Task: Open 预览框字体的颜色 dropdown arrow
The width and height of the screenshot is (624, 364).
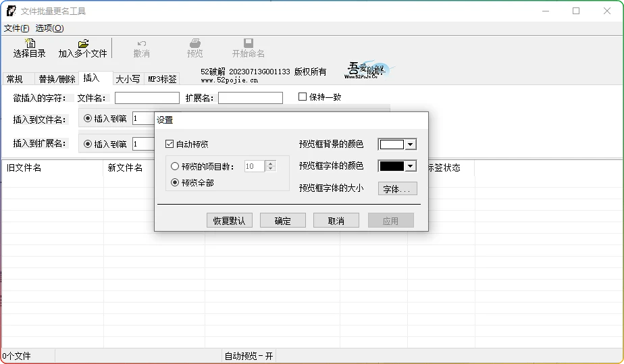Action: click(x=411, y=166)
